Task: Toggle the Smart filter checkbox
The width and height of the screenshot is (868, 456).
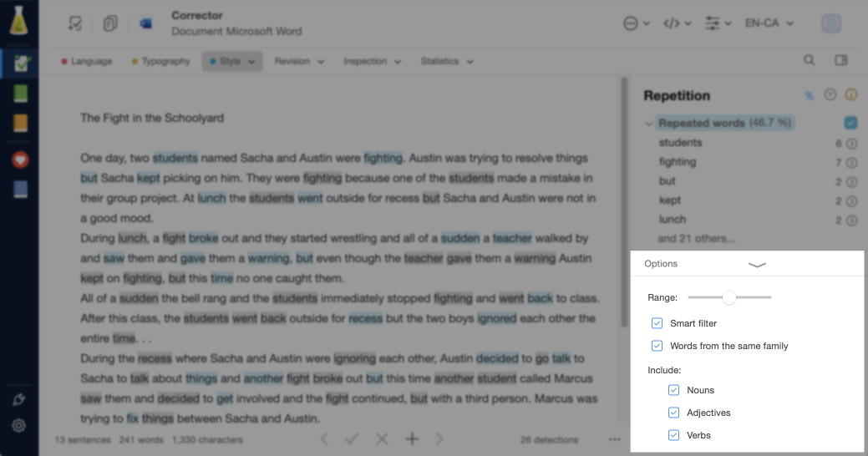Action: (657, 323)
